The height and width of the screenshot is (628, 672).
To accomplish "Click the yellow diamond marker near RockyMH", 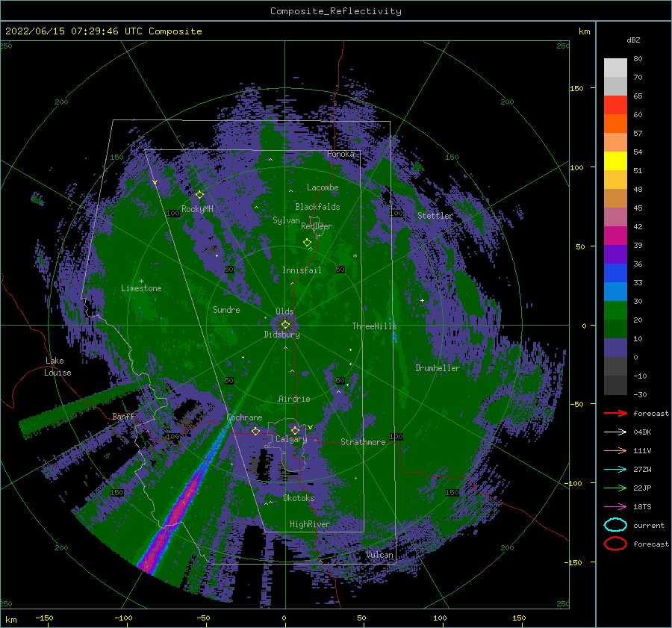I will pos(199,195).
